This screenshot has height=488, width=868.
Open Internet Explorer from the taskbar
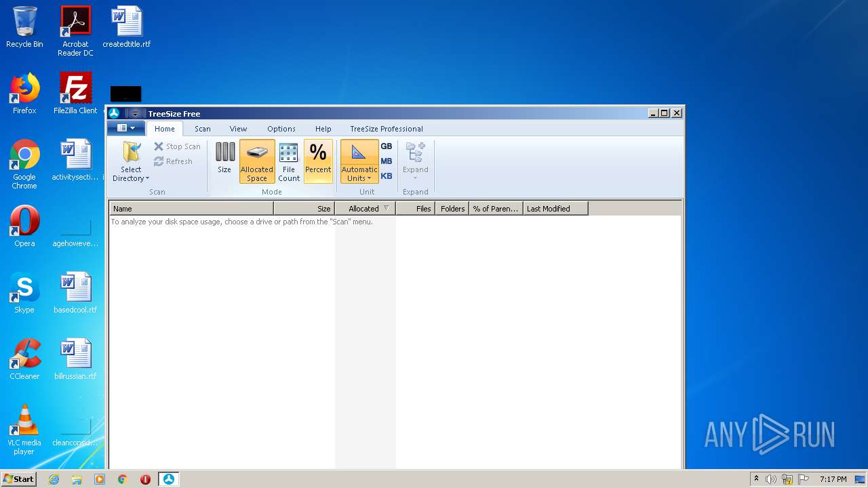(x=54, y=479)
